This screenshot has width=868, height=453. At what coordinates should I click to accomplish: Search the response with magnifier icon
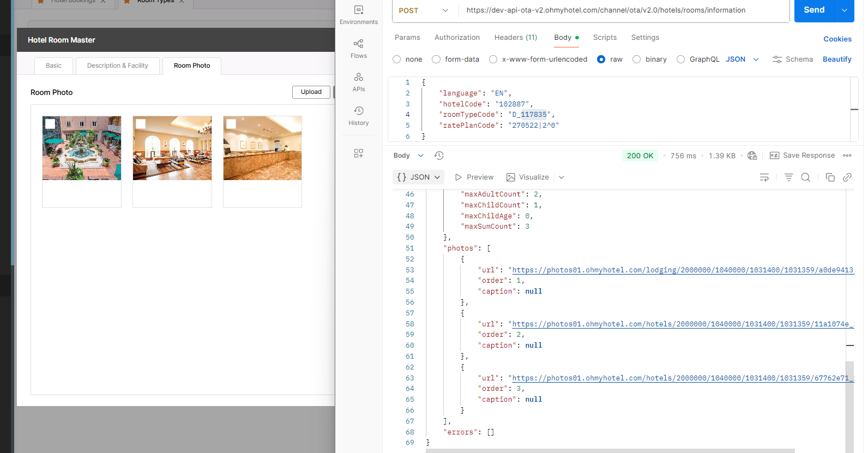805,177
